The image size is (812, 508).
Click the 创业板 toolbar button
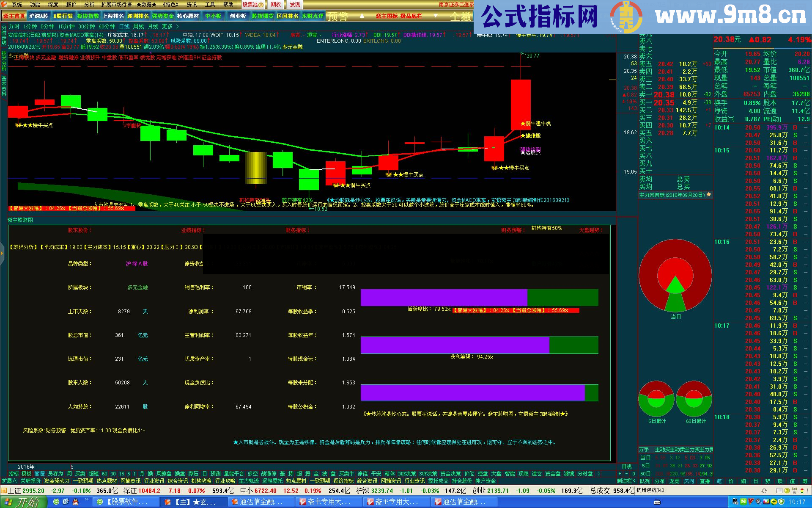238,16
